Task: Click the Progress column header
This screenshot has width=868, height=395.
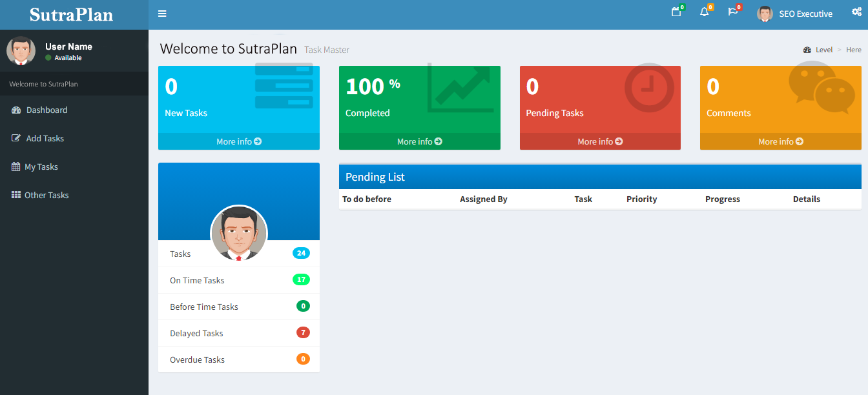Action: [x=723, y=199]
